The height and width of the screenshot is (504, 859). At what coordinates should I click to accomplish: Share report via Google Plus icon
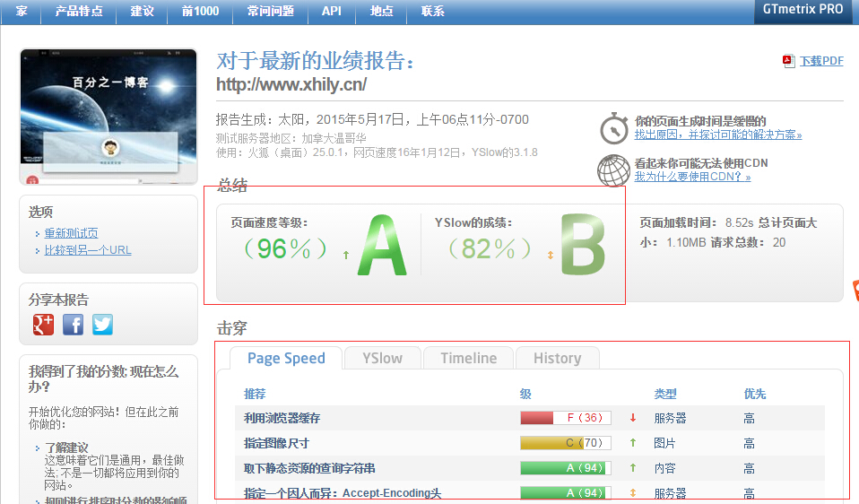pos(44,325)
